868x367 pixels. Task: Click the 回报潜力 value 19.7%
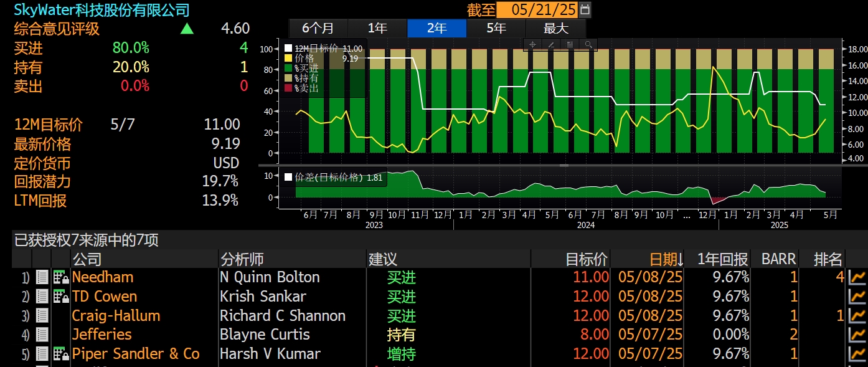[220, 181]
